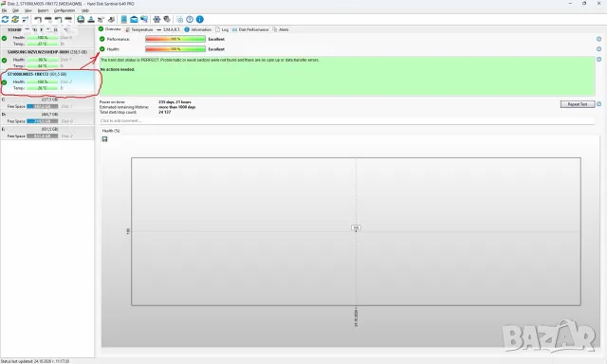This screenshot has width=607, height=364.
Task: Click the Performance 100% gauge bar
Action: pos(175,39)
